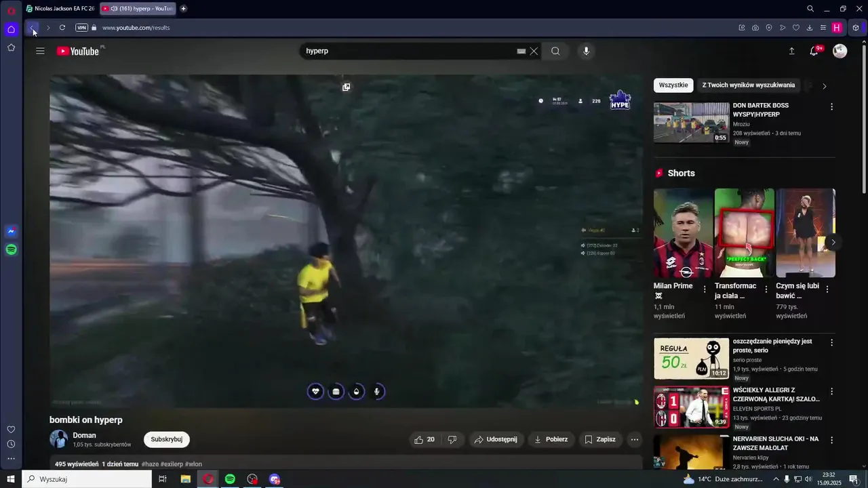Show more filter chips with right arrow
Viewport: 868px width, 488px height.
click(825, 86)
